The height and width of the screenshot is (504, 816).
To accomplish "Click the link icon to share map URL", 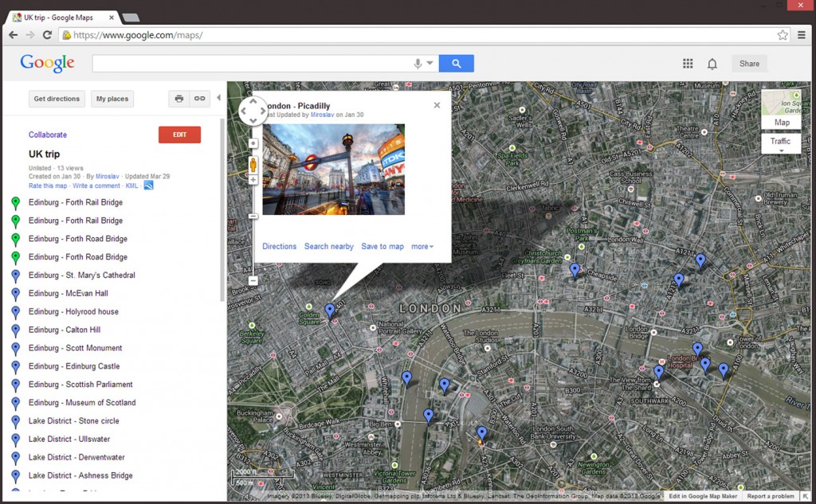I will tap(199, 99).
